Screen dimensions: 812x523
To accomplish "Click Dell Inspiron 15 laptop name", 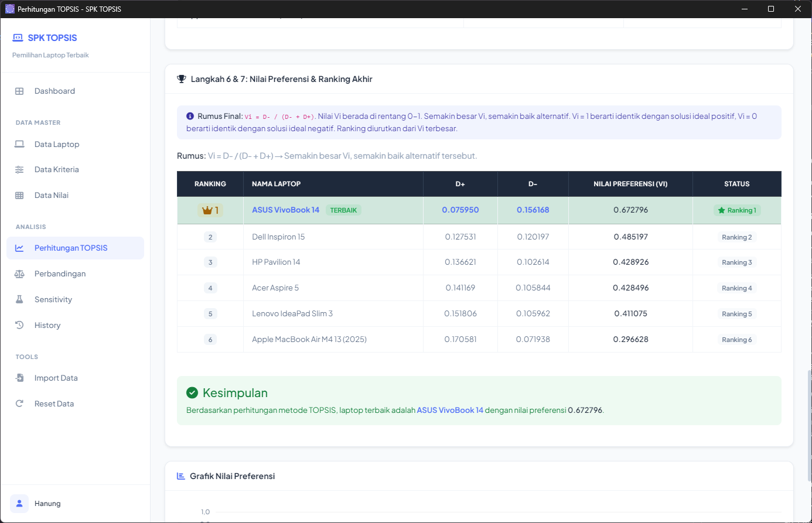I will point(278,237).
